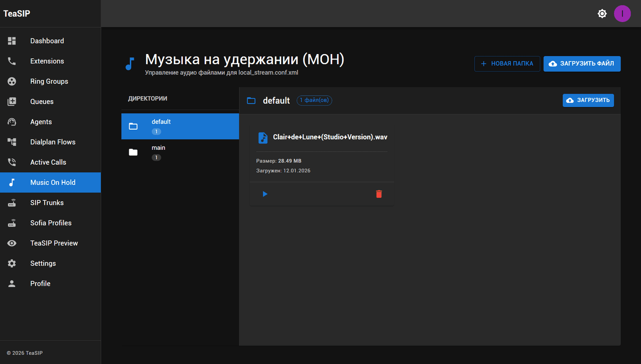The image size is (641, 364).
Task: Click the Sofia Profiles router icon
Action: (12, 223)
